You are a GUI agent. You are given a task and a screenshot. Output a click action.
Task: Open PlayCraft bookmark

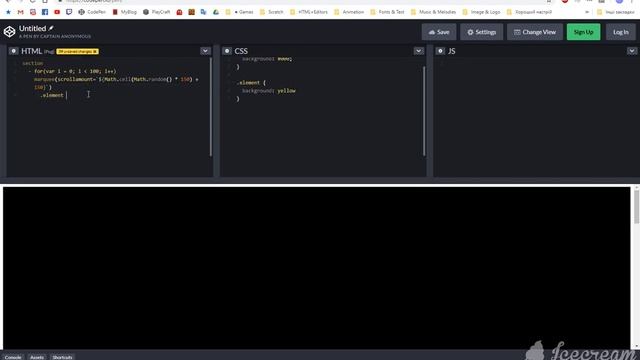pos(156,12)
